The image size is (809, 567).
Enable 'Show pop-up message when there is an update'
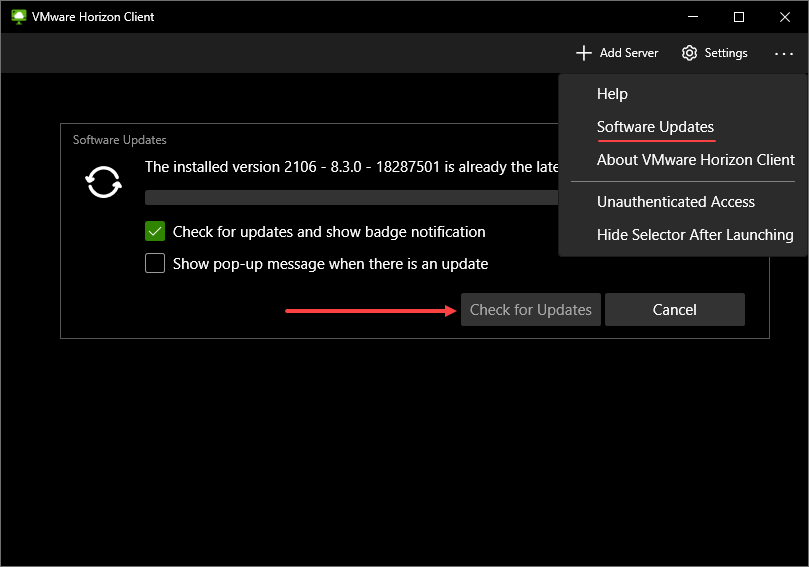(155, 263)
